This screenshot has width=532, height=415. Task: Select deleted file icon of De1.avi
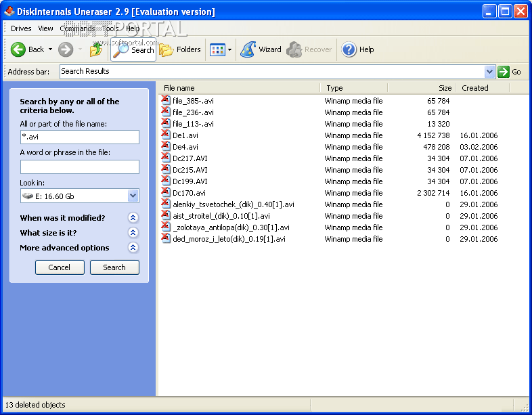(x=166, y=135)
